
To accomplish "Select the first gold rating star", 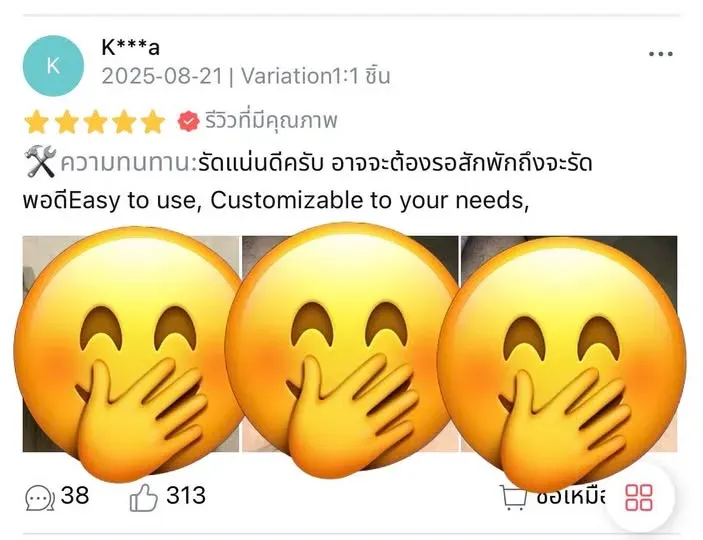I will click(36, 122).
